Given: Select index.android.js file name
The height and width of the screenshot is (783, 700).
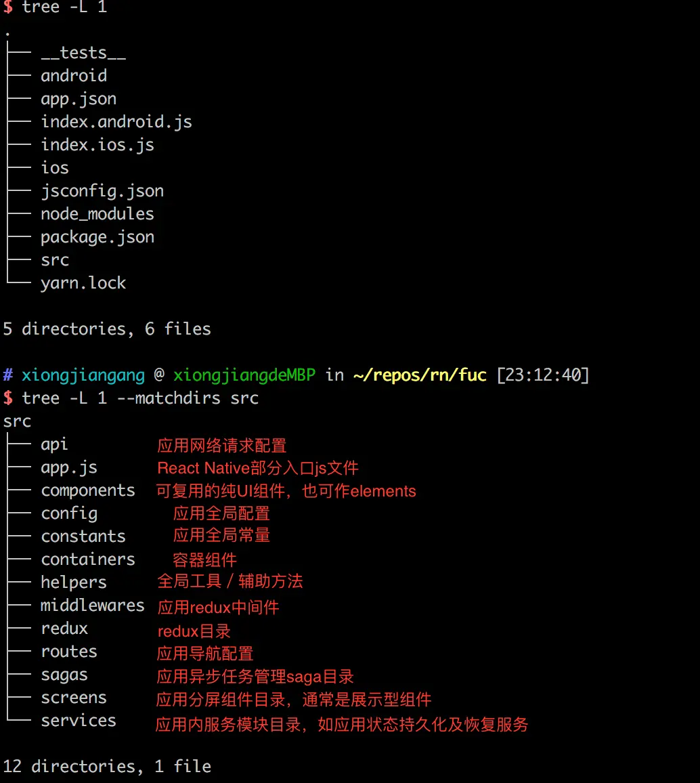Looking at the screenshot, I should tap(116, 122).
